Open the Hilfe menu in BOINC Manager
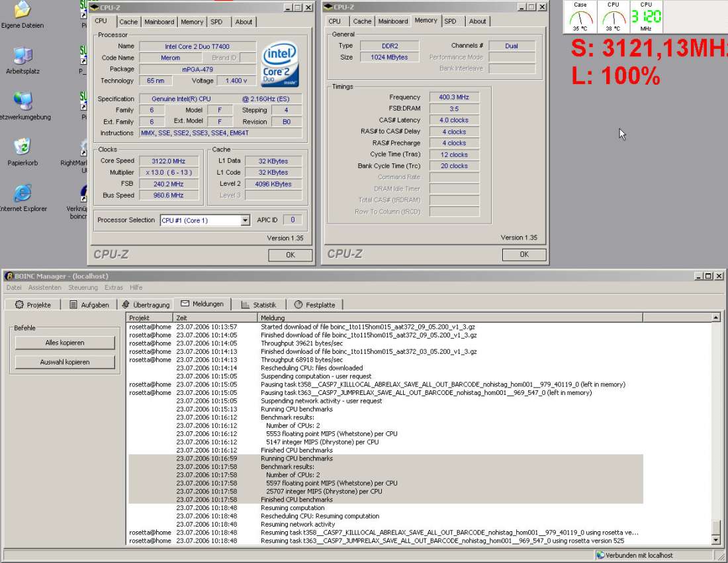Viewport: 728px width, 563px height. coord(136,287)
